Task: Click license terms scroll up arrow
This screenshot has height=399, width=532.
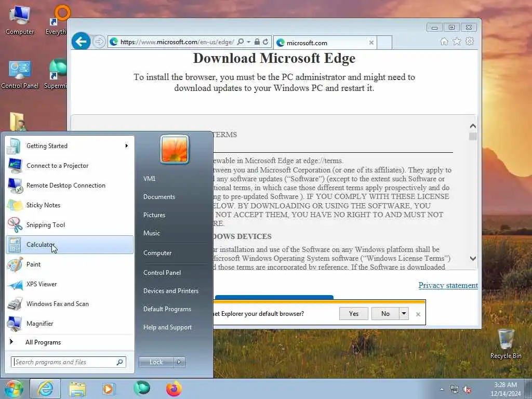Action: pos(473,126)
